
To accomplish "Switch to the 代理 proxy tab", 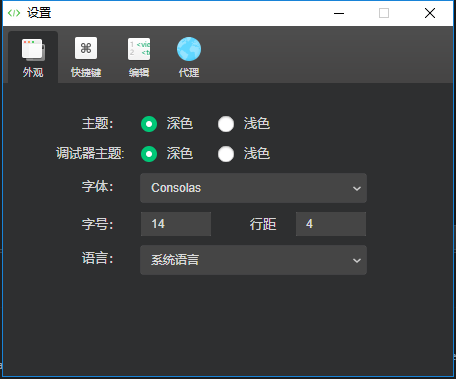I will [x=189, y=57].
